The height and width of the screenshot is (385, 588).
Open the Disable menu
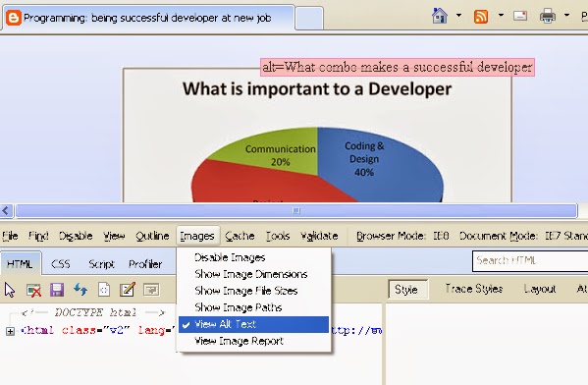click(76, 236)
